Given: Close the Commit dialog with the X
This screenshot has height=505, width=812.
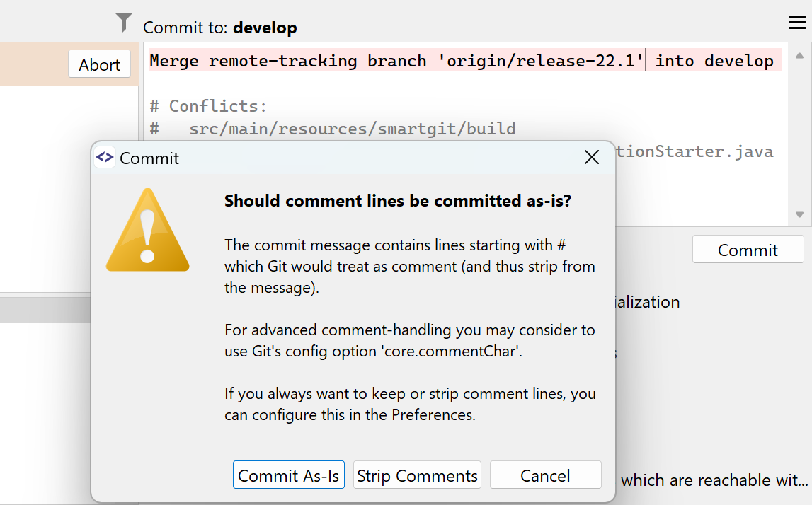Looking at the screenshot, I should [592, 157].
